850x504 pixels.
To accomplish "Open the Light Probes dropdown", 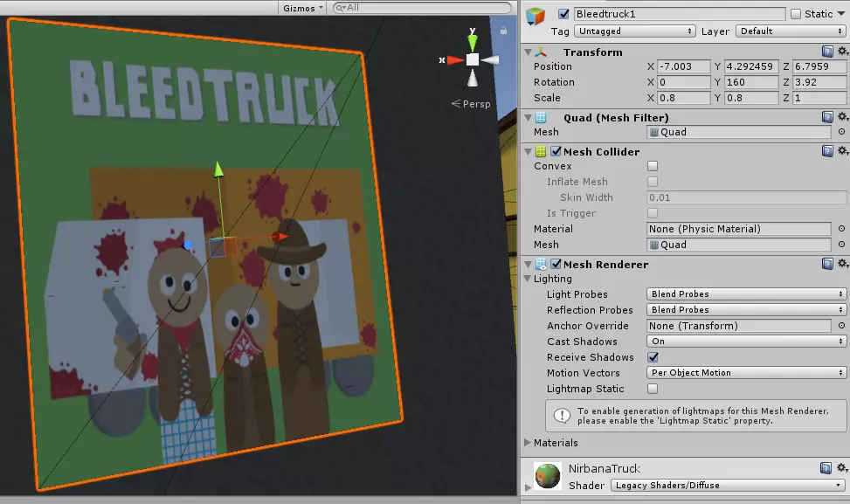I will [746, 293].
